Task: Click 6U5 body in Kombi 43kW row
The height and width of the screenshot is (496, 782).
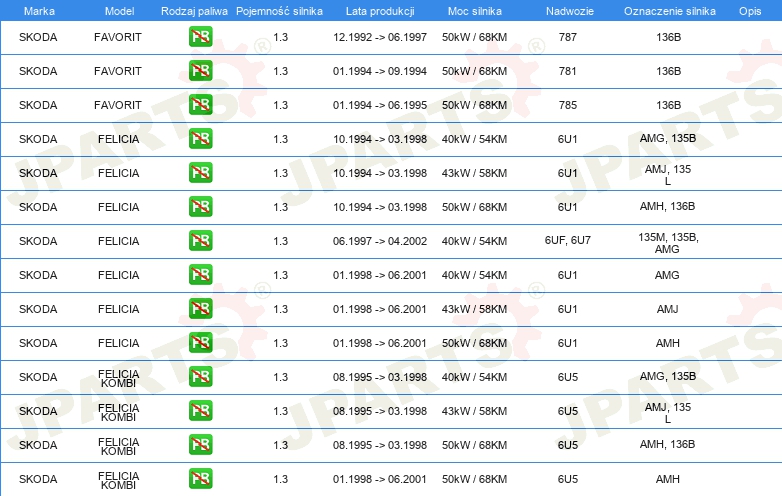Action: (x=568, y=411)
